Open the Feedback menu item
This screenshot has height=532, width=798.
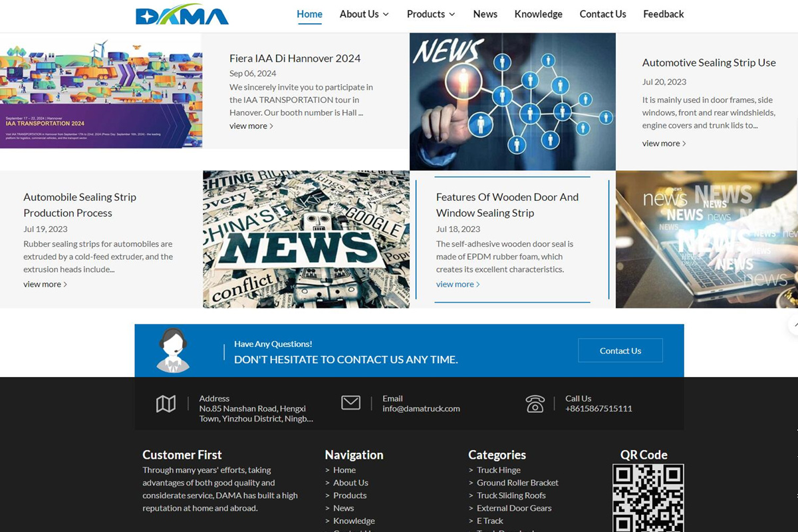664,14
